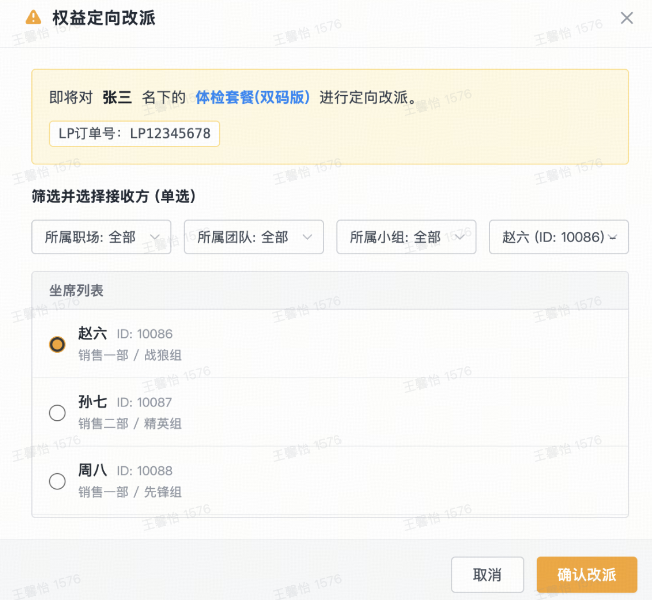Viewport: 652px width, 600px height.
Task: Expand the 所属小组 filter dropdown
Action: tap(406, 237)
